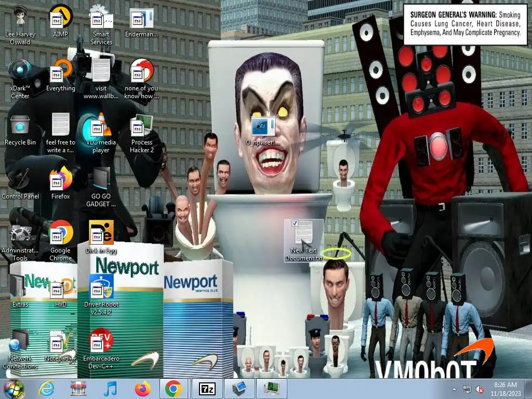Viewport: 532px width, 399px height.
Task: Launch the Google Chrome desktop shortcut
Action: pyautogui.click(x=60, y=241)
